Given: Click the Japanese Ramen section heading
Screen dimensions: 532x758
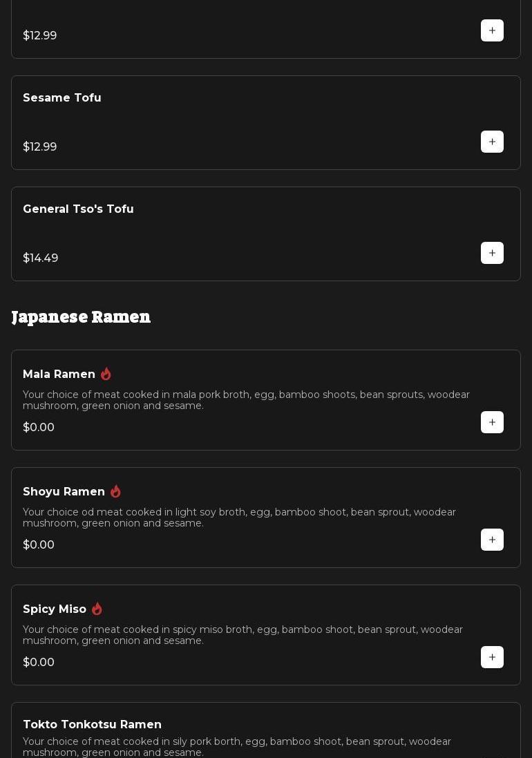Looking at the screenshot, I should 81,317.
